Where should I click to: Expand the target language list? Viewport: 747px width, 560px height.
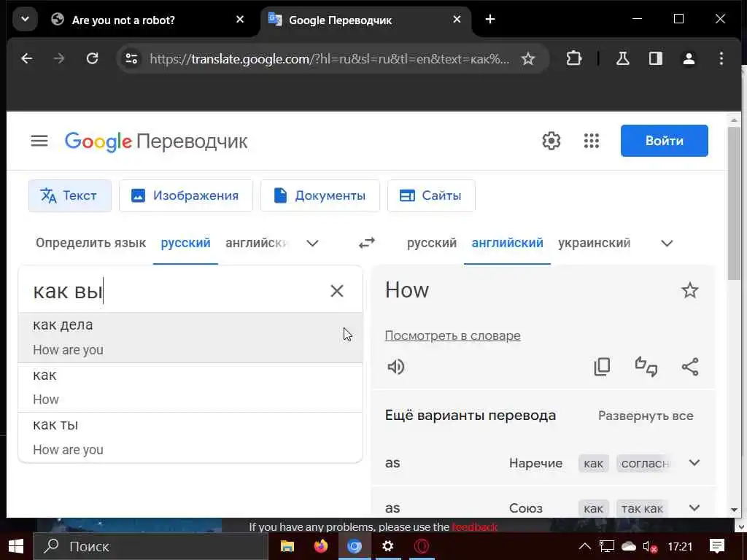click(667, 244)
